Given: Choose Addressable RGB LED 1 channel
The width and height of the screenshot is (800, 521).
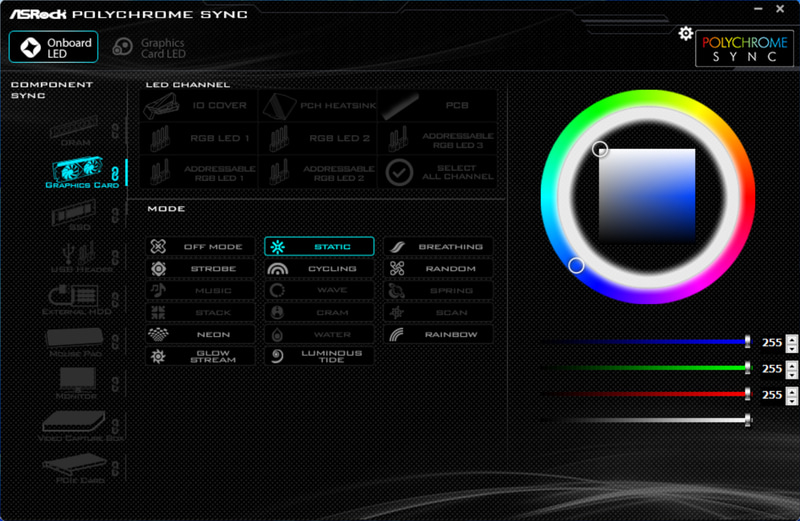Looking at the screenshot, I should [x=198, y=172].
